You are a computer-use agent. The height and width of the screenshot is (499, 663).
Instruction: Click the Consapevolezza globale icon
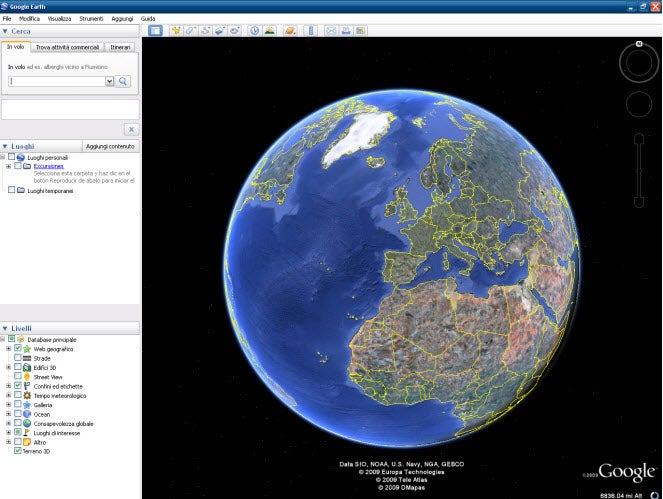27,424
